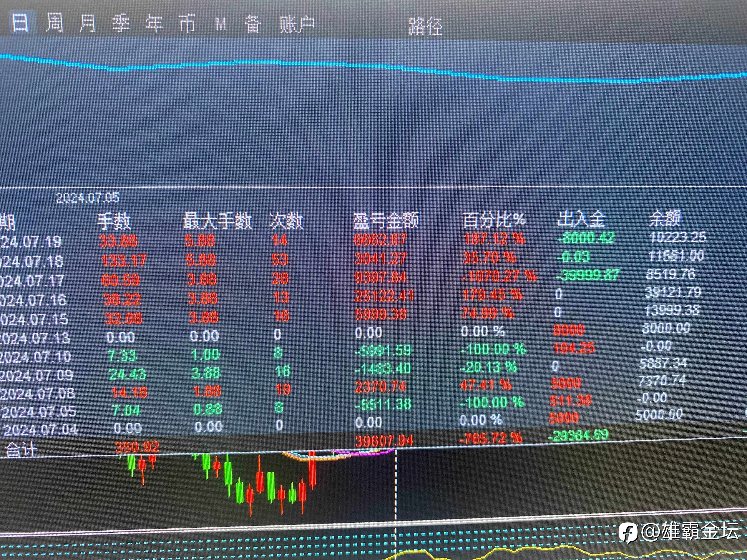The image size is (747, 560).
Task: Click balance value 10223.25
Action: click(x=678, y=237)
